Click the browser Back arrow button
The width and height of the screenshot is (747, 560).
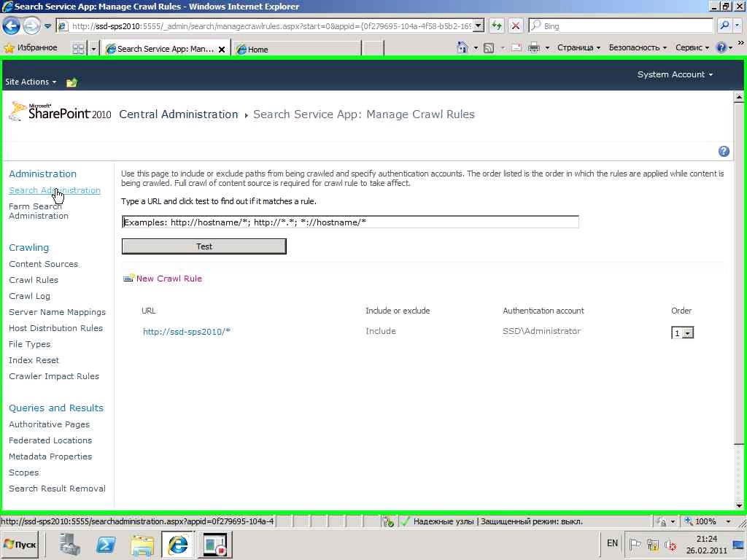pyautogui.click(x=11, y=26)
